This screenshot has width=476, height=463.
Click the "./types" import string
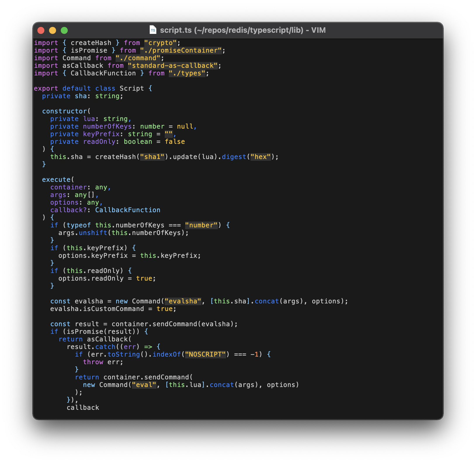(187, 73)
